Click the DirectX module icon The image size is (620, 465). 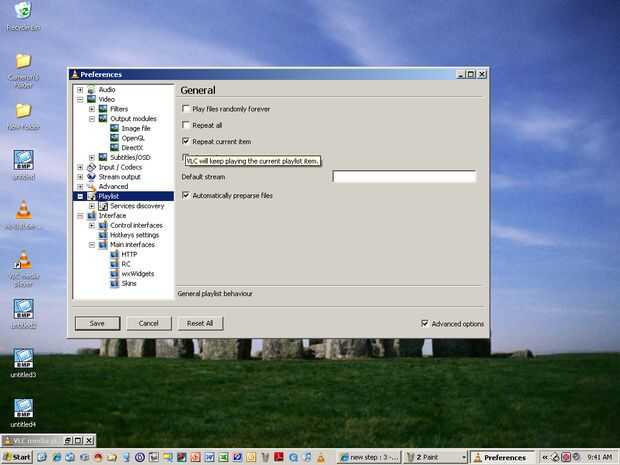coord(114,147)
